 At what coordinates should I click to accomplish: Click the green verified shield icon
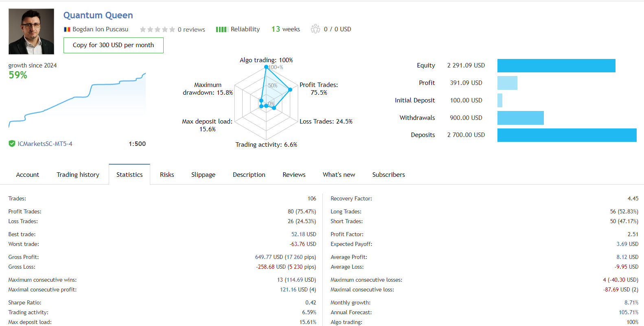pyautogui.click(x=12, y=143)
